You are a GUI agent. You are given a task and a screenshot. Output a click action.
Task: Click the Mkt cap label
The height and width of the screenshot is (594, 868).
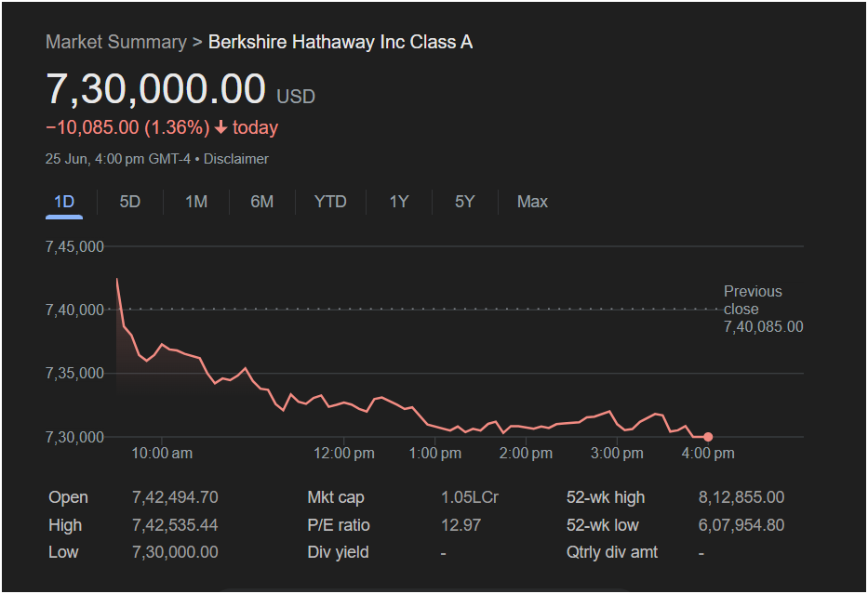336,497
